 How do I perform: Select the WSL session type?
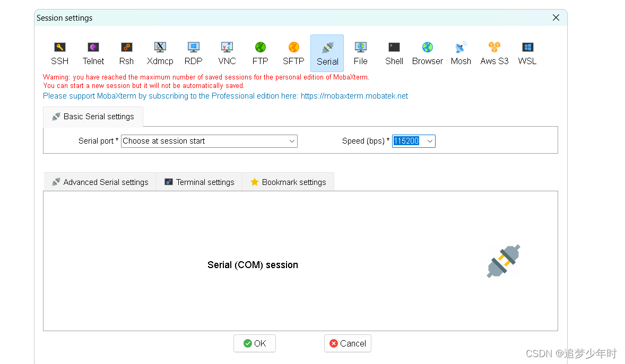click(527, 54)
